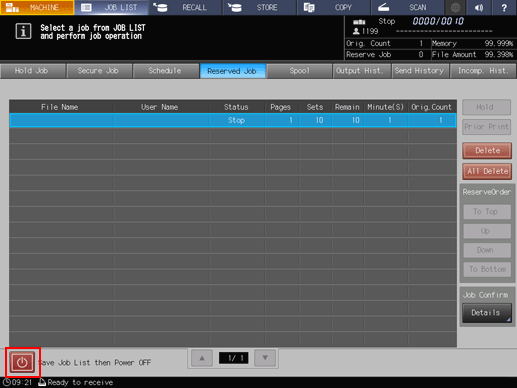Click the globe icon in top bar
Viewport: 517px width, 388px height.
(455, 7)
